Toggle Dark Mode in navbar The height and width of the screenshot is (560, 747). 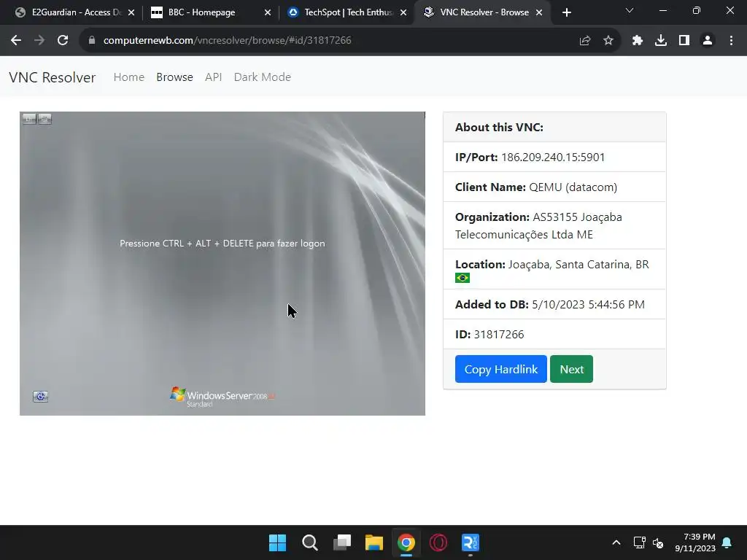click(x=263, y=77)
